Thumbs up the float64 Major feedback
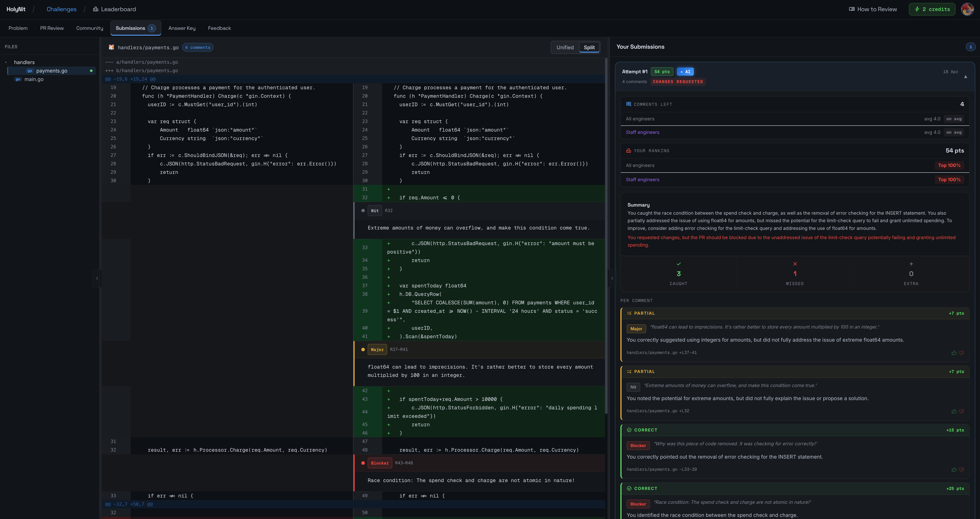 [954, 353]
